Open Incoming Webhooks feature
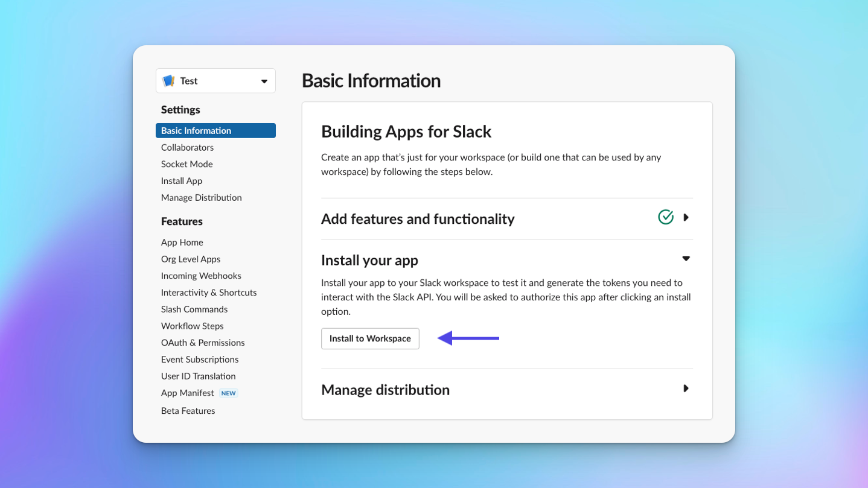The width and height of the screenshot is (868, 488). pyautogui.click(x=201, y=276)
